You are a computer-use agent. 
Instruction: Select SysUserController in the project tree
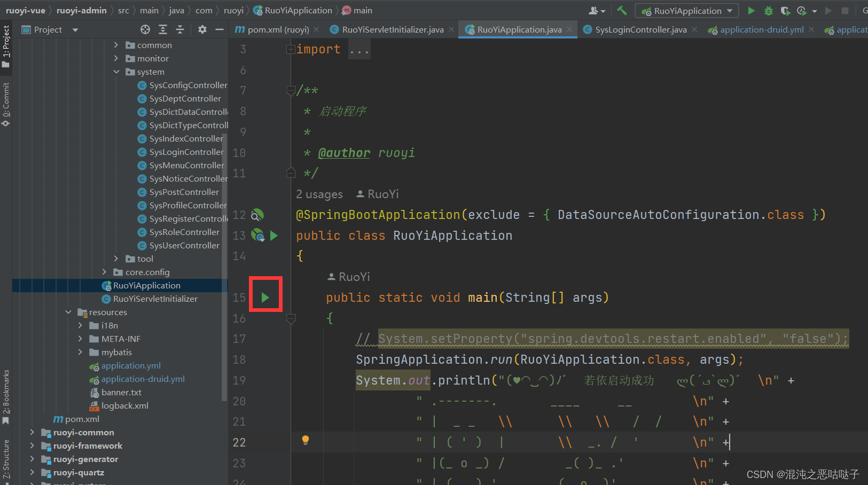point(184,245)
